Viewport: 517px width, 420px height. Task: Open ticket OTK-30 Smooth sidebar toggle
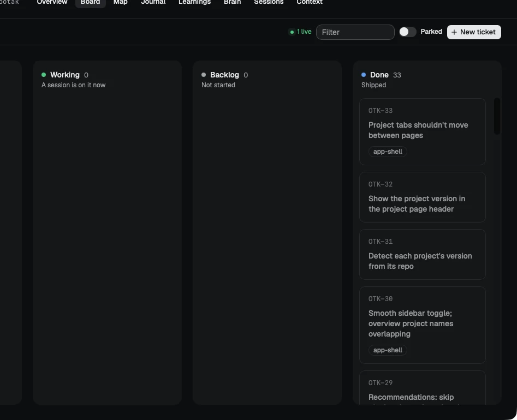coord(422,325)
